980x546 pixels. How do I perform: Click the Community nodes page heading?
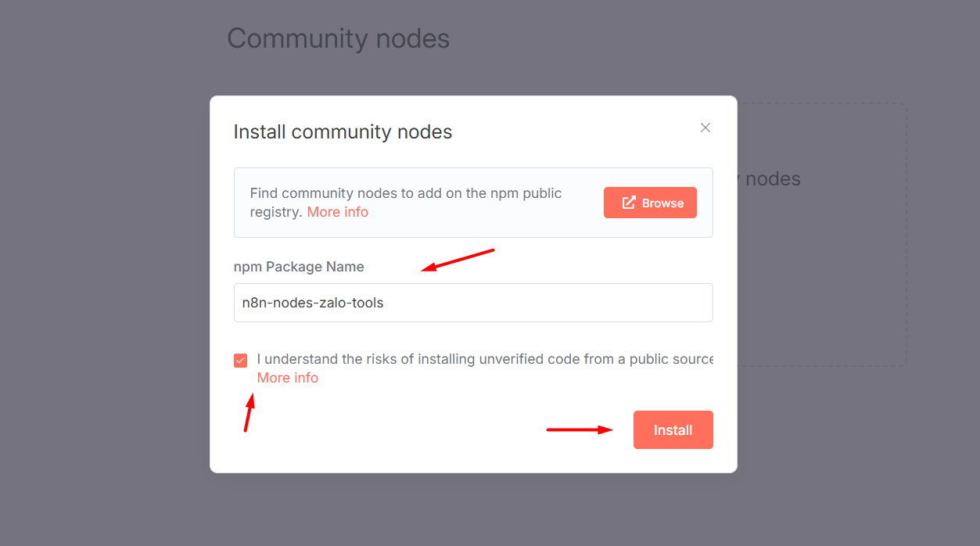click(338, 38)
